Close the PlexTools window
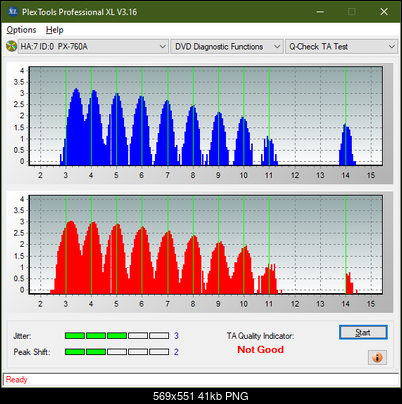Screen dimensions: 402x404 tap(384, 12)
